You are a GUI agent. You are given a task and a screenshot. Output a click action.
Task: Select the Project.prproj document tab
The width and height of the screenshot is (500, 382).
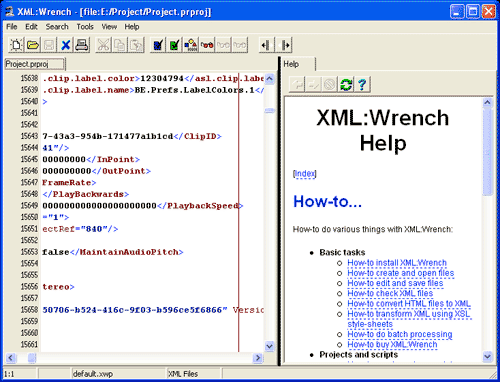click(35, 64)
